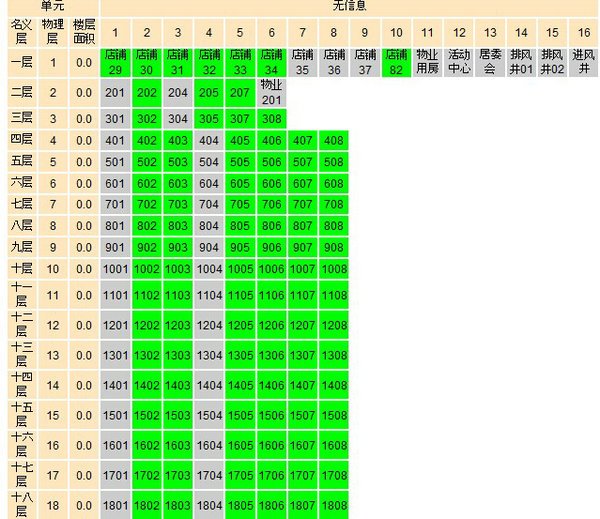This screenshot has width=600, height=519.
Task: Select unit 908
Action: (334, 247)
